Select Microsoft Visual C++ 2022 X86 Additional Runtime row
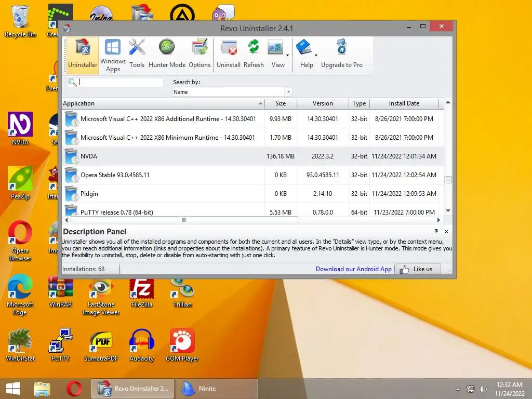This screenshot has height=399, width=532. click(x=253, y=119)
